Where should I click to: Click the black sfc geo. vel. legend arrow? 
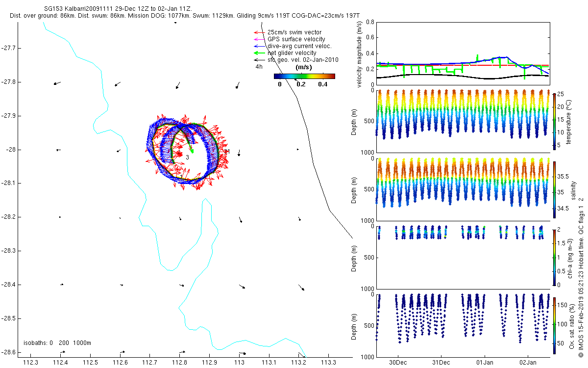click(x=259, y=60)
